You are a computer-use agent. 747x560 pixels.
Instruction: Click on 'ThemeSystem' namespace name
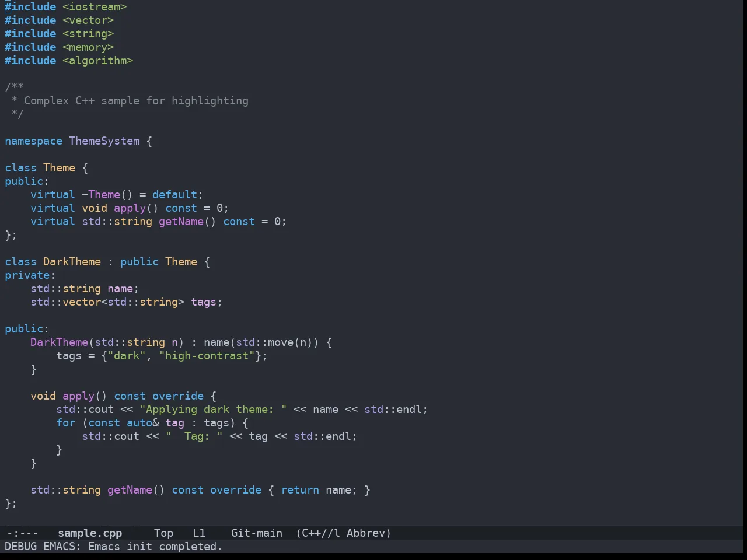click(x=104, y=141)
